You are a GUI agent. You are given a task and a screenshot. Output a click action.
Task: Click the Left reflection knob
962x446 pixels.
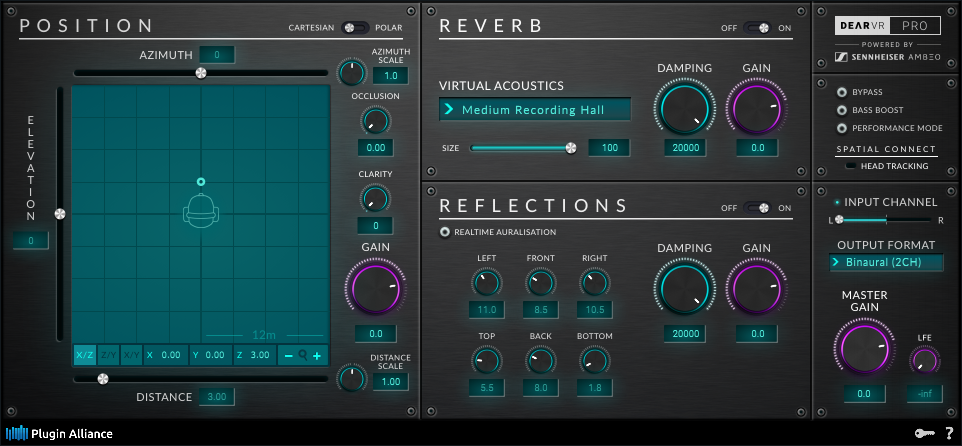487,283
